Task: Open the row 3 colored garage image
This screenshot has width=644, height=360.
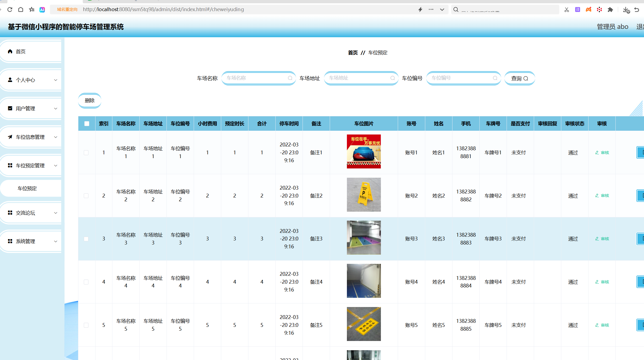Action: pyautogui.click(x=364, y=238)
